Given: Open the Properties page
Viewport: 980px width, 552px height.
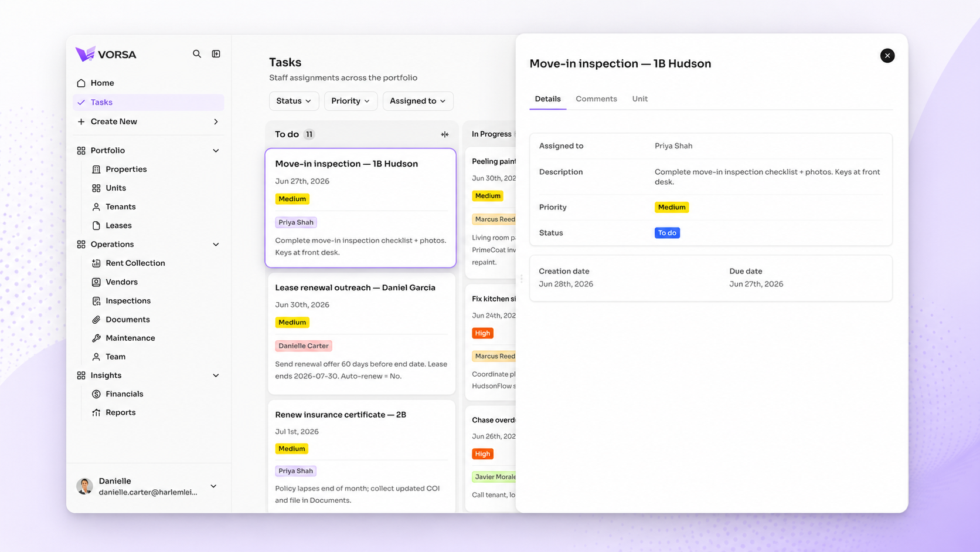Looking at the screenshot, I should pyautogui.click(x=126, y=170).
